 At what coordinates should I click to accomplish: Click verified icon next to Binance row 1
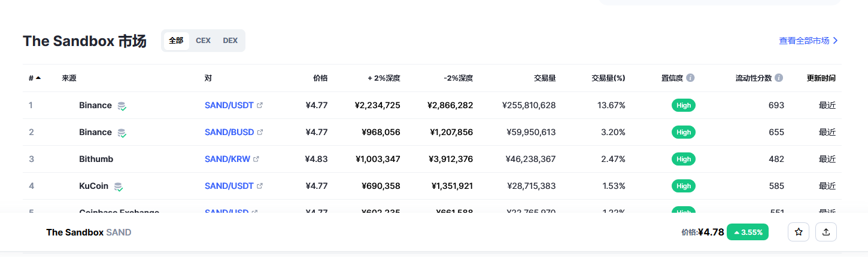click(x=122, y=106)
